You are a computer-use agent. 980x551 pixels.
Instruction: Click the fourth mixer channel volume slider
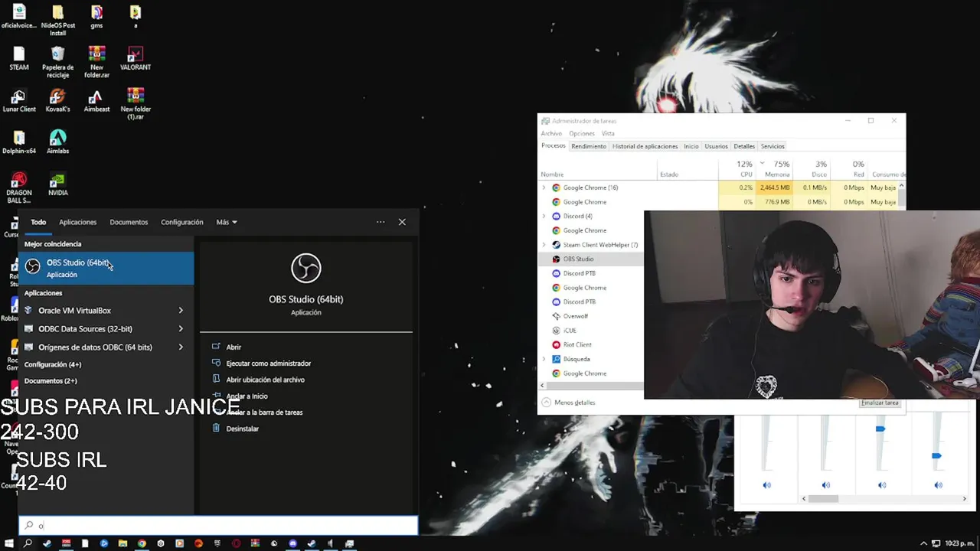[x=936, y=456]
